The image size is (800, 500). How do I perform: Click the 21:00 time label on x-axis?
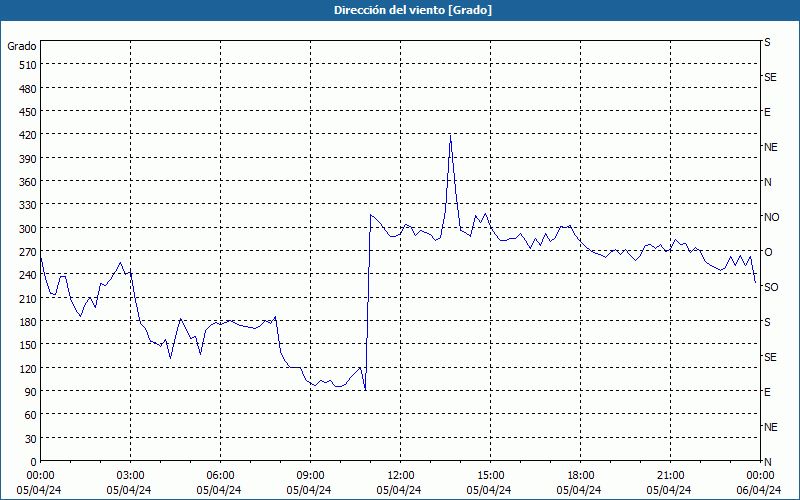(x=670, y=476)
